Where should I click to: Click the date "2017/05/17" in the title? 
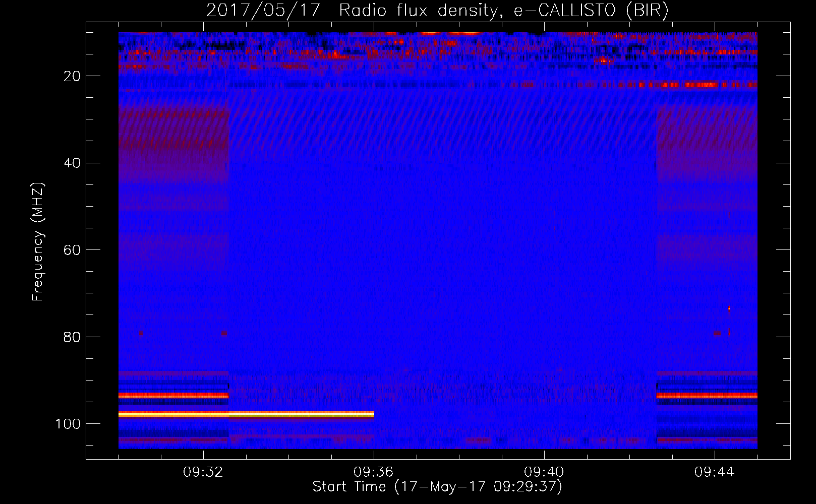263,10
